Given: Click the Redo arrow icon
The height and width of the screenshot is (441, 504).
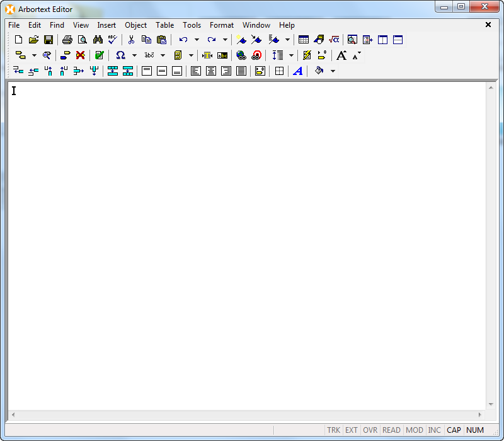Looking at the screenshot, I should [212, 40].
